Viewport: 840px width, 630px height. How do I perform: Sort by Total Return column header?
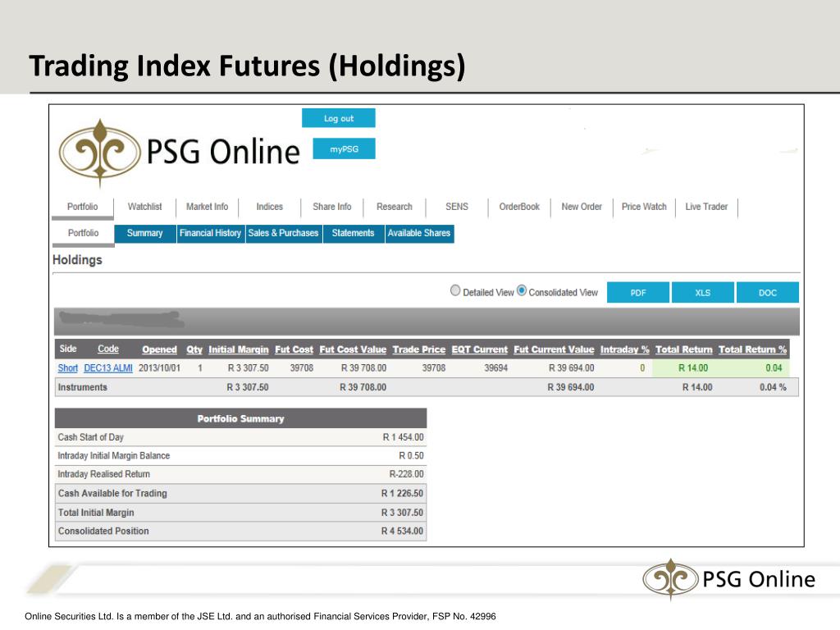[684, 349]
